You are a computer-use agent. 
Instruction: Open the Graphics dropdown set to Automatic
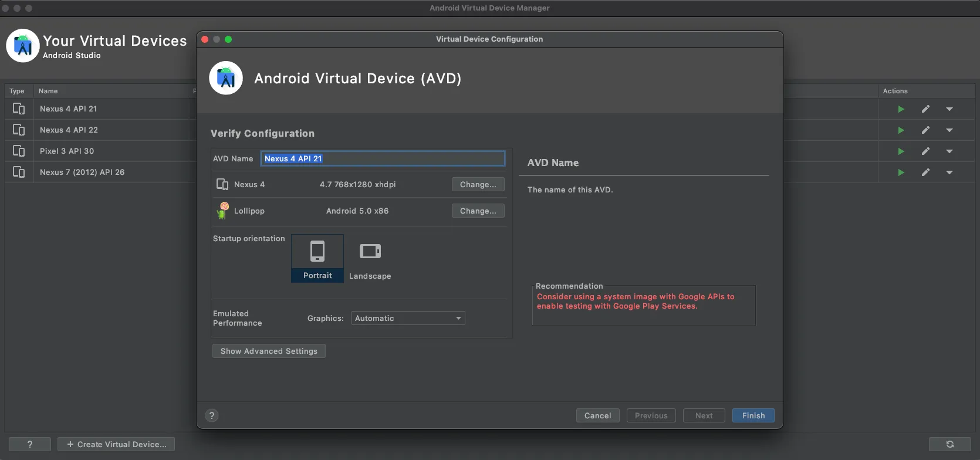(408, 318)
